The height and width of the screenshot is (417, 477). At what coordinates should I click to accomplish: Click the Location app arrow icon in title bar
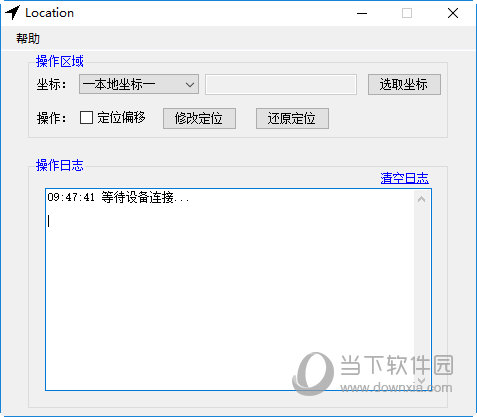[x=13, y=13]
